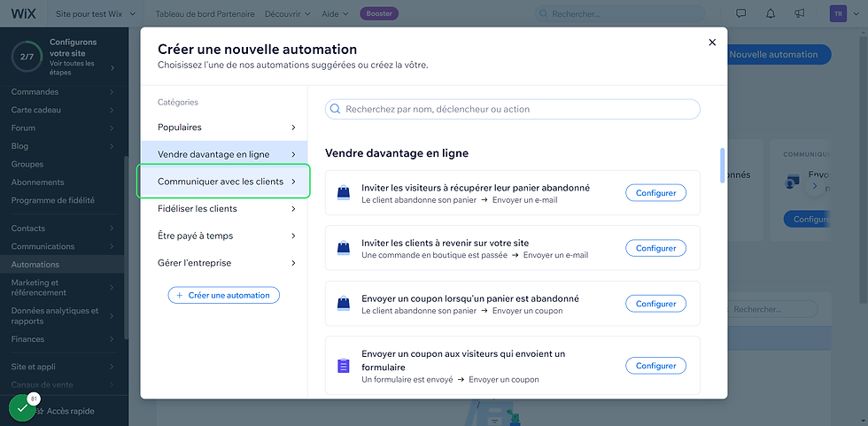This screenshot has width=868, height=426.
Task: Click the top Rechercher search field
Action: (x=619, y=13)
